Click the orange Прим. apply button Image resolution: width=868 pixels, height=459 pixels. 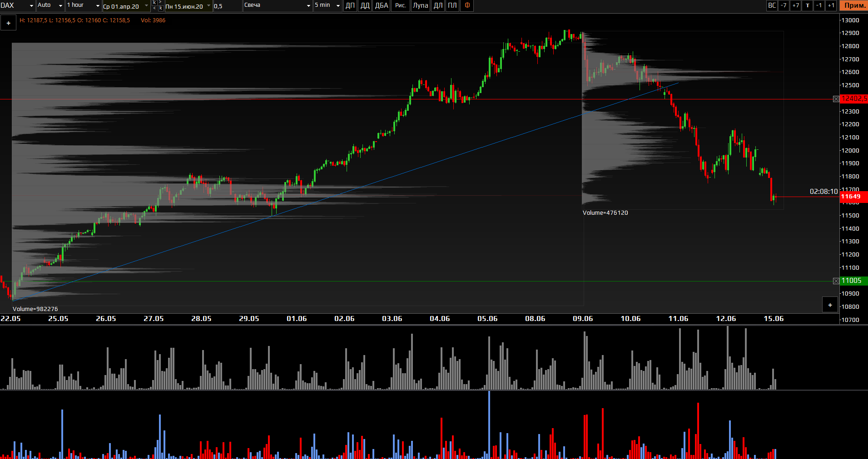(x=854, y=5)
